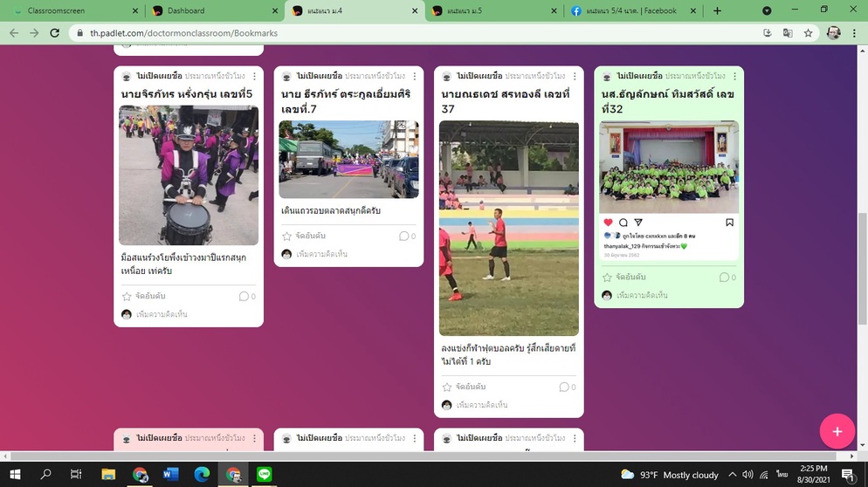
Task: Add a new post with the plus button
Action: pos(837,432)
